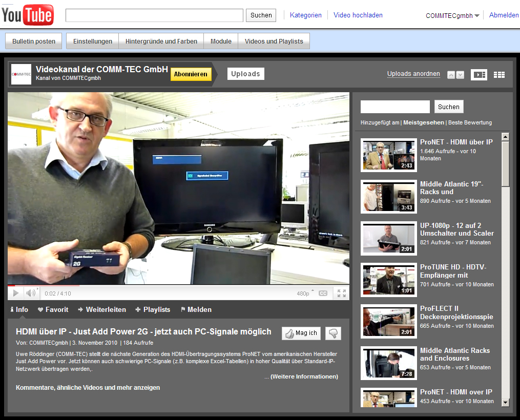Click the video progress bar
Image resolution: width=520 pixels, height=420 pixels.
coord(178,285)
